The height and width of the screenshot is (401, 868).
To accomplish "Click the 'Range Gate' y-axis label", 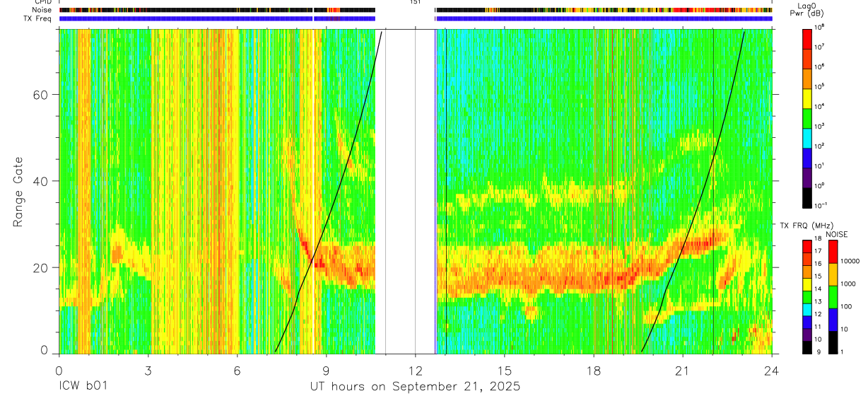I will coord(18,192).
